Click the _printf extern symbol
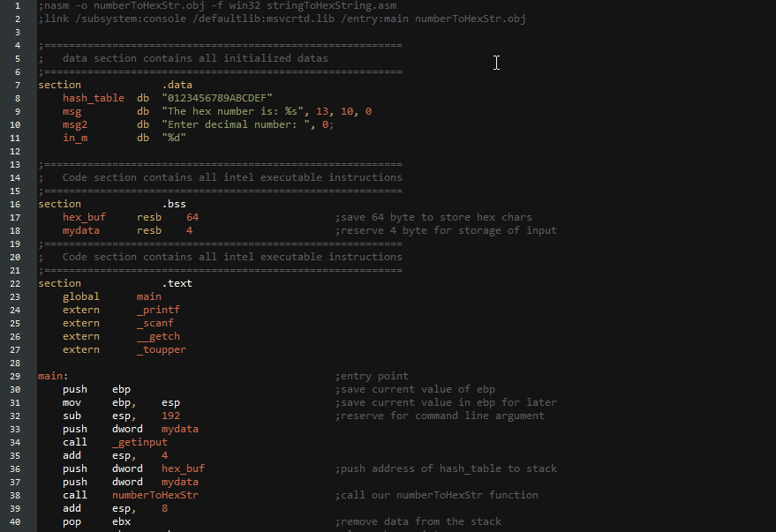776x532 pixels. (158, 310)
